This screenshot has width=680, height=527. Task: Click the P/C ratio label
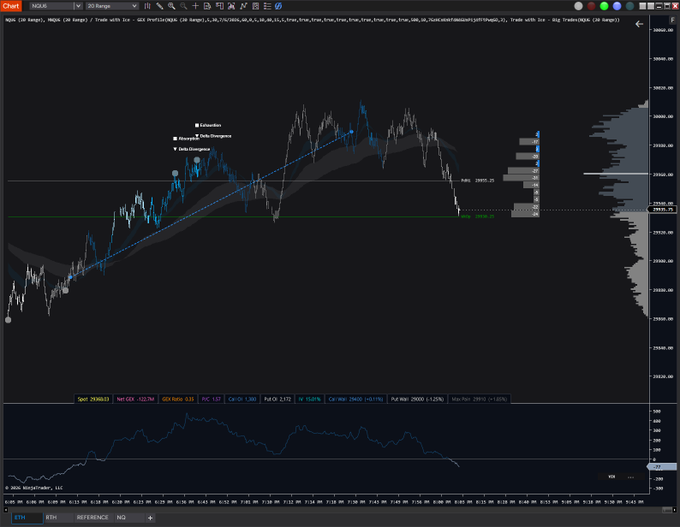click(x=211, y=399)
